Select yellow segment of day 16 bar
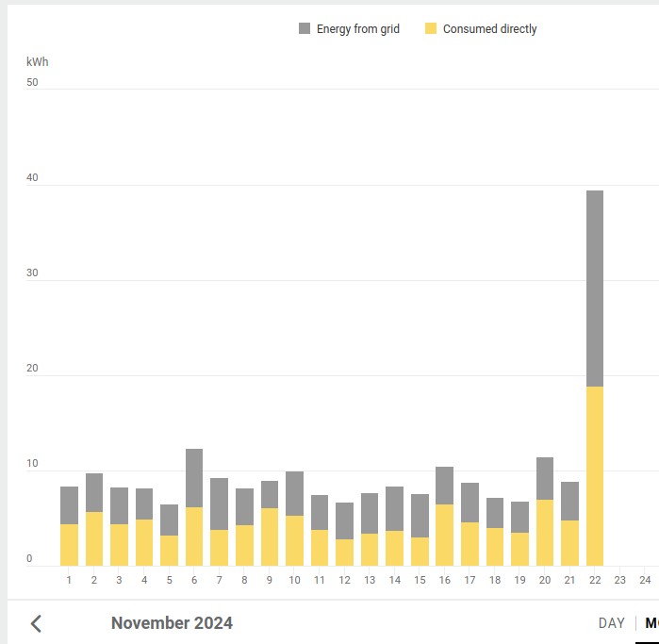 pyautogui.click(x=444, y=535)
